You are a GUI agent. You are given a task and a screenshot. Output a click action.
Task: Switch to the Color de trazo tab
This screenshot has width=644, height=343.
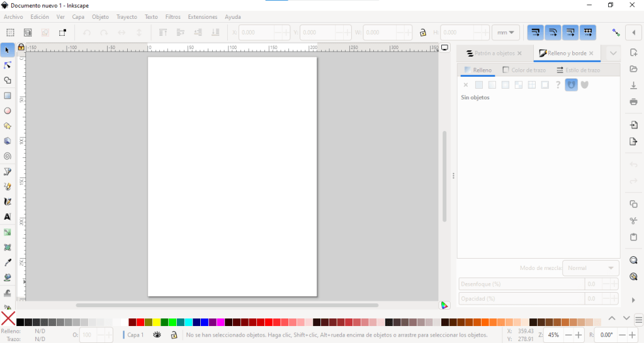[x=524, y=70]
